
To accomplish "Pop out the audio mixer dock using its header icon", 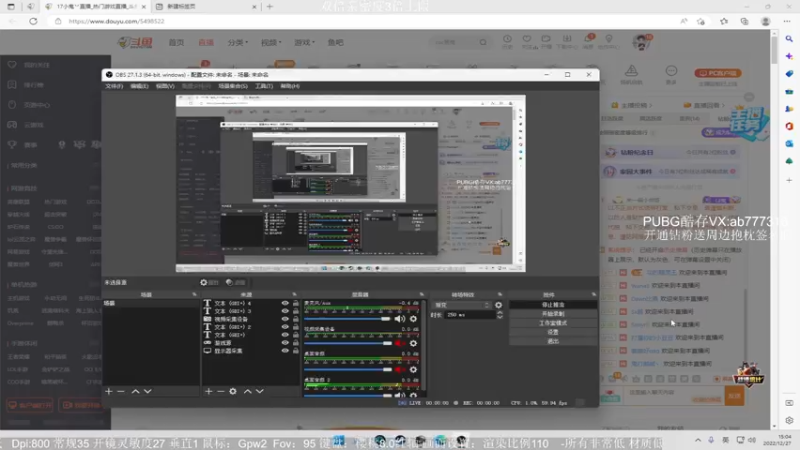I will coord(421,294).
